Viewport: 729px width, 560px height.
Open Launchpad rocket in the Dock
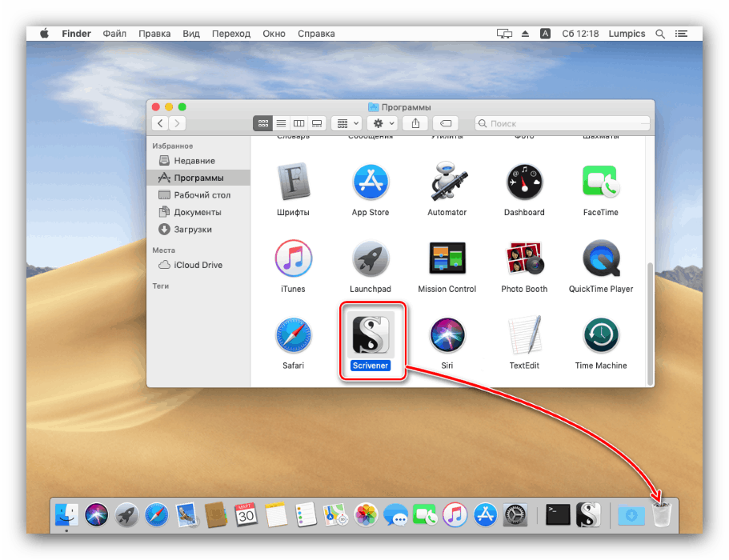click(x=126, y=515)
